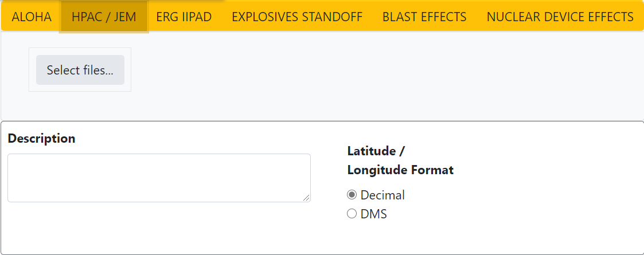Image resolution: width=644 pixels, height=255 pixels.
Task: Click empty space beside the DMS option
Action: (x=487, y=214)
